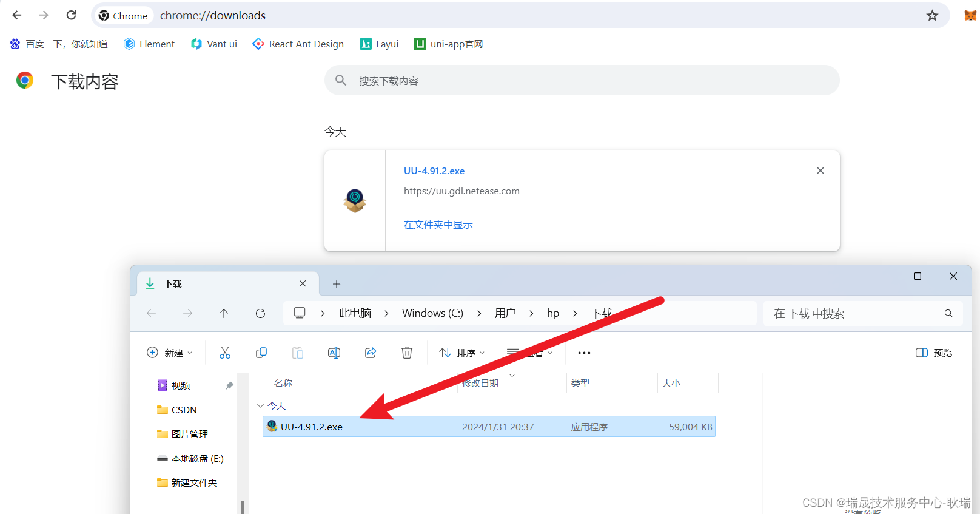Open the CSDN folder in sidebar
Viewport: 980px width, 514px height.
[x=177, y=410]
